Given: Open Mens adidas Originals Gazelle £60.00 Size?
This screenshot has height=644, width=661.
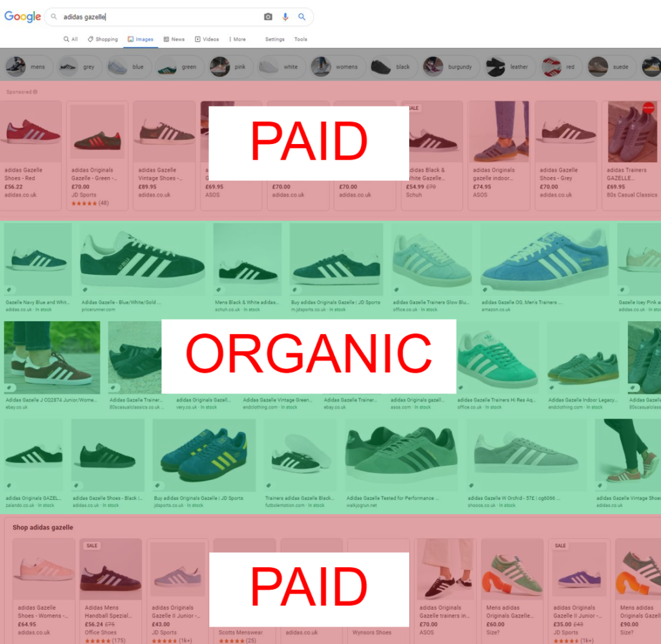Looking at the screenshot, I should coord(512,590).
